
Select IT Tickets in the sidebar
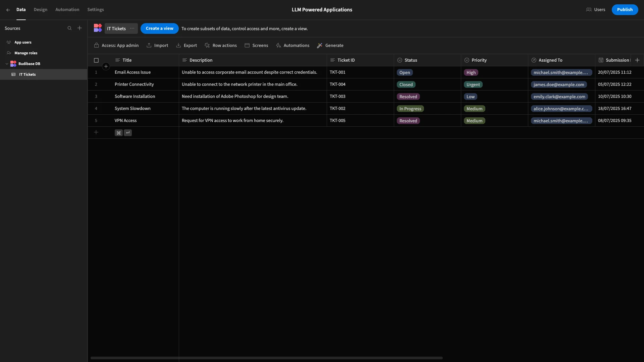(x=44, y=74)
